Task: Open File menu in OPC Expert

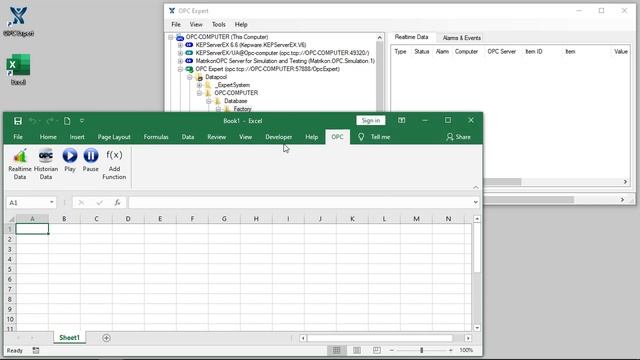Action: click(176, 24)
